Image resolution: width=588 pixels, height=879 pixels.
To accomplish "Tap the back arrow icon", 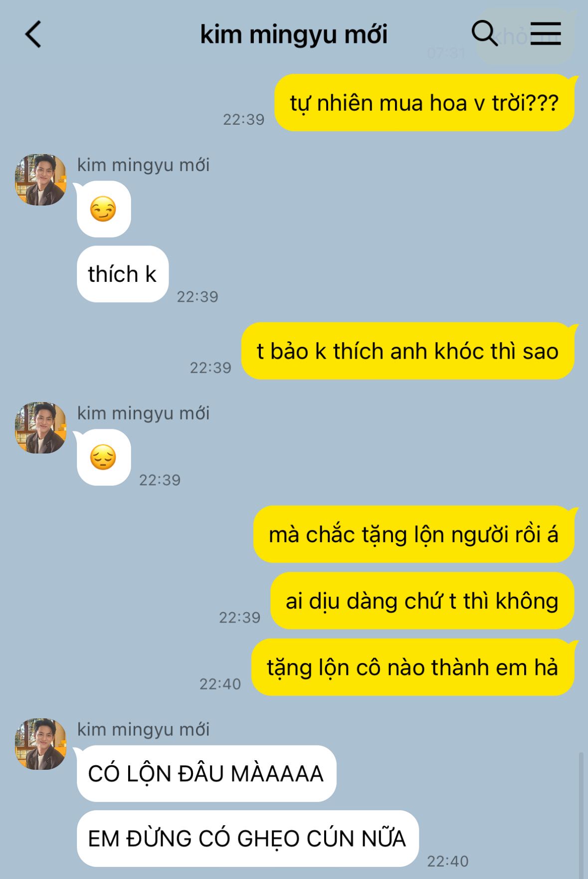I will (x=33, y=34).
